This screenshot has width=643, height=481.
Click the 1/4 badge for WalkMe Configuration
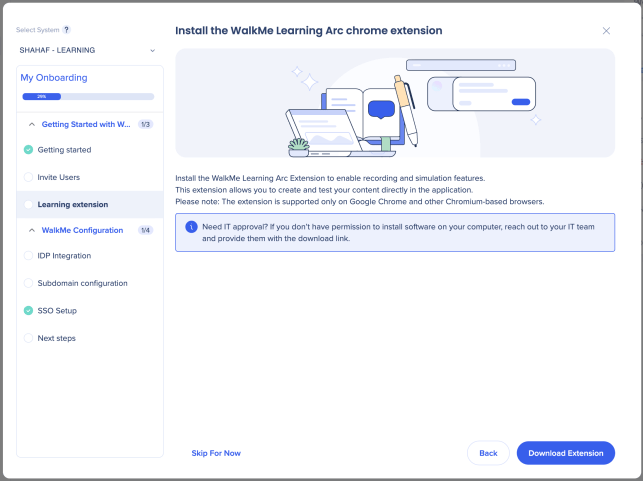(x=146, y=230)
